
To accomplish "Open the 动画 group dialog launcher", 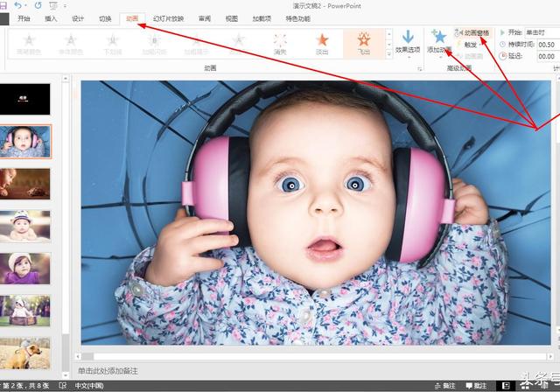I will 420,68.
